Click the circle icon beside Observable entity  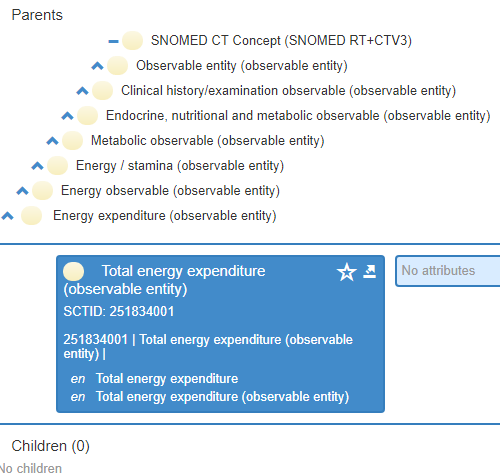click(x=117, y=66)
